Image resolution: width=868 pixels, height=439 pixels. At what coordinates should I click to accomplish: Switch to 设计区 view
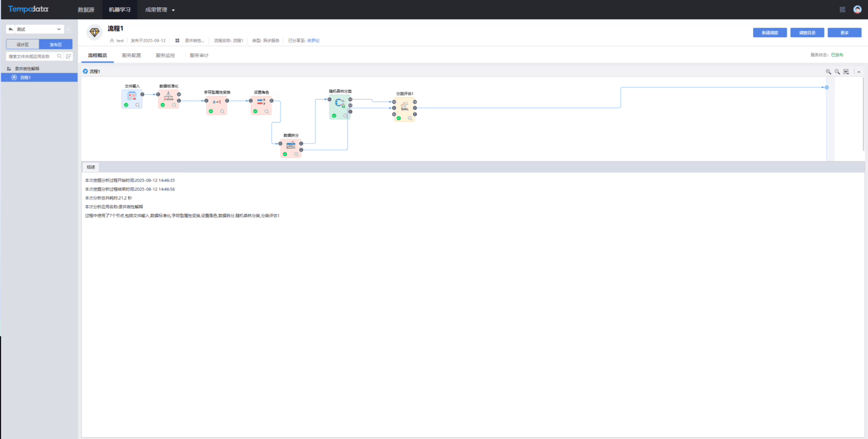[23, 44]
